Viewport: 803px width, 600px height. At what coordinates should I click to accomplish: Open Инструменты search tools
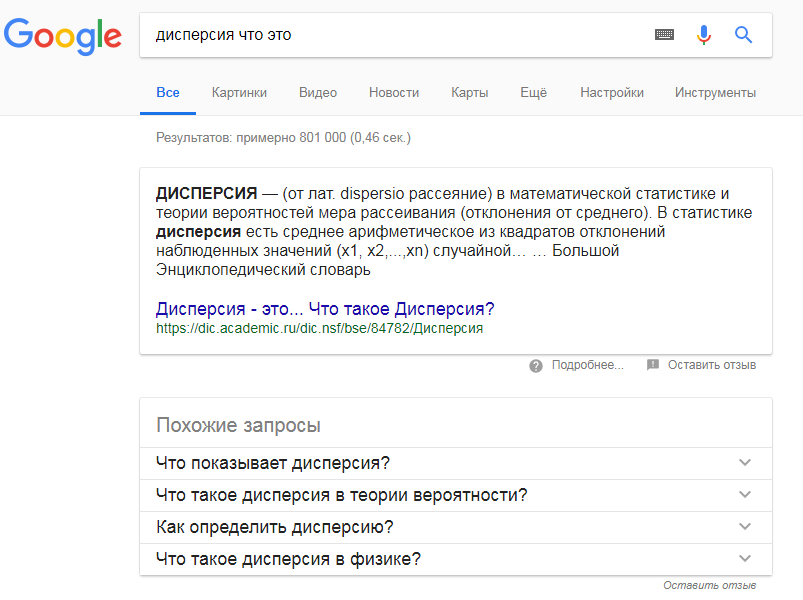715,93
